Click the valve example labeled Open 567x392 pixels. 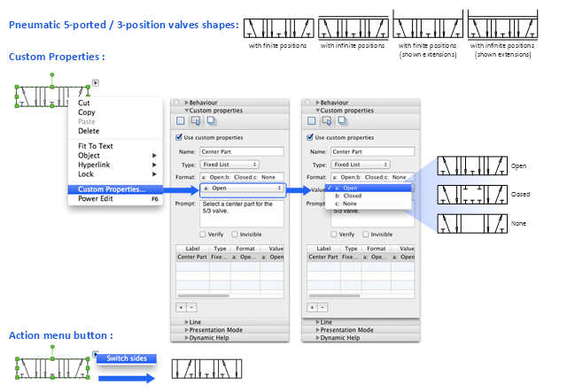point(472,165)
